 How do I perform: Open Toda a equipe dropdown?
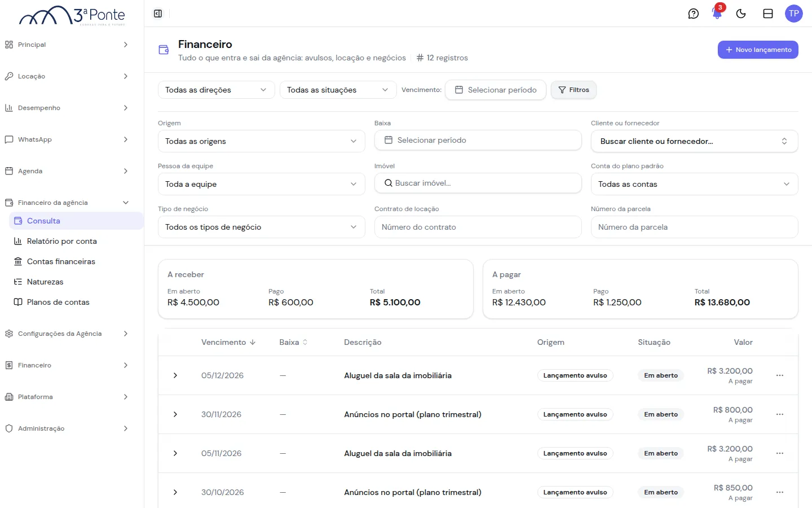(262, 184)
